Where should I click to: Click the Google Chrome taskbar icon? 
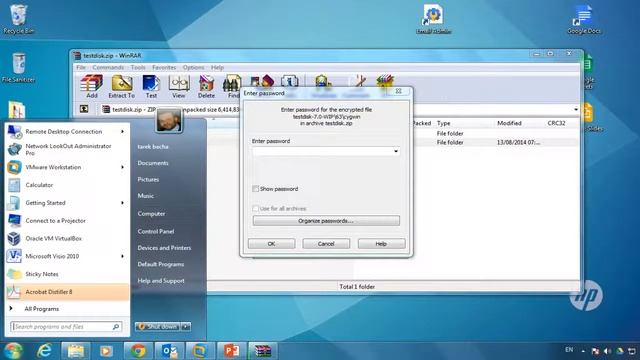click(x=138, y=351)
